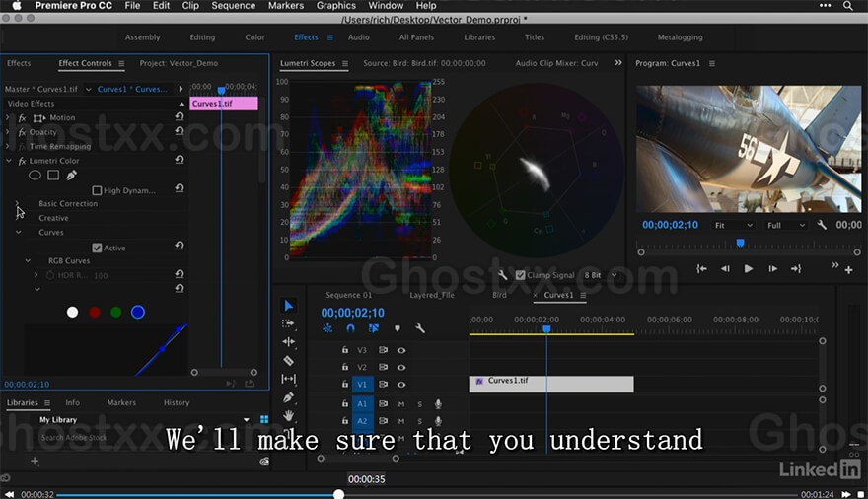868x499 pixels.
Task: Open Program monitor Fit zoom dropdown
Action: [734, 225]
